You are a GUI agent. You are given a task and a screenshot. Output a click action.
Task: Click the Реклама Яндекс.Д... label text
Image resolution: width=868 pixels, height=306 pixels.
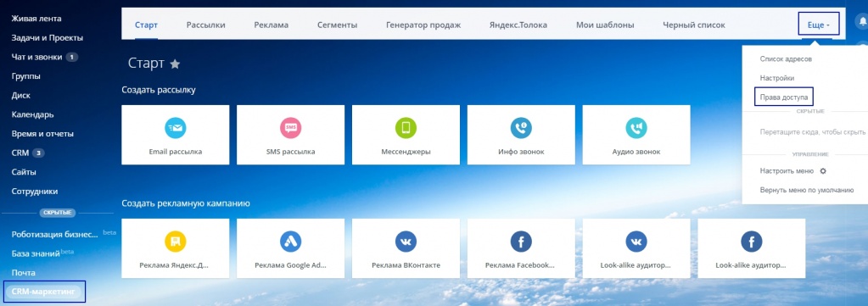(x=175, y=265)
